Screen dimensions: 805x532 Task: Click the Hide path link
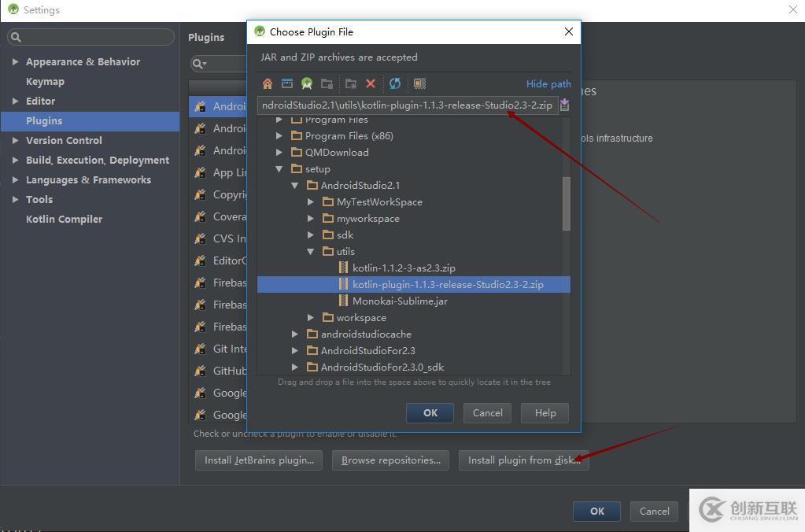pos(548,83)
